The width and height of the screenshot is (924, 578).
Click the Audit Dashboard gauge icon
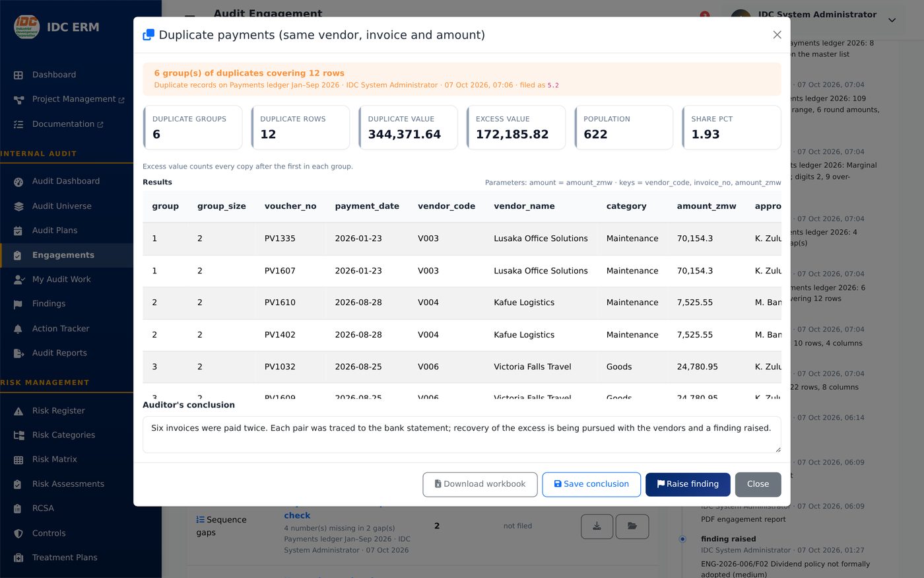coord(18,182)
